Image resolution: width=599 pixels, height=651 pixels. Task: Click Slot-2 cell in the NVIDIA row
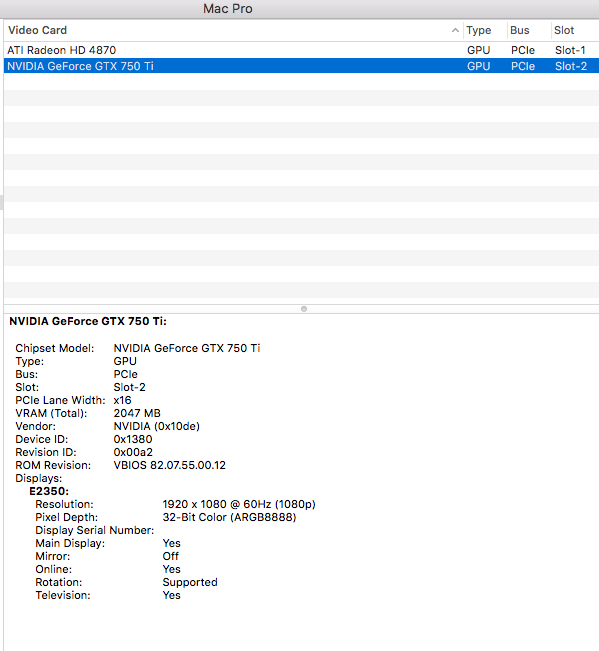point(571,66)
